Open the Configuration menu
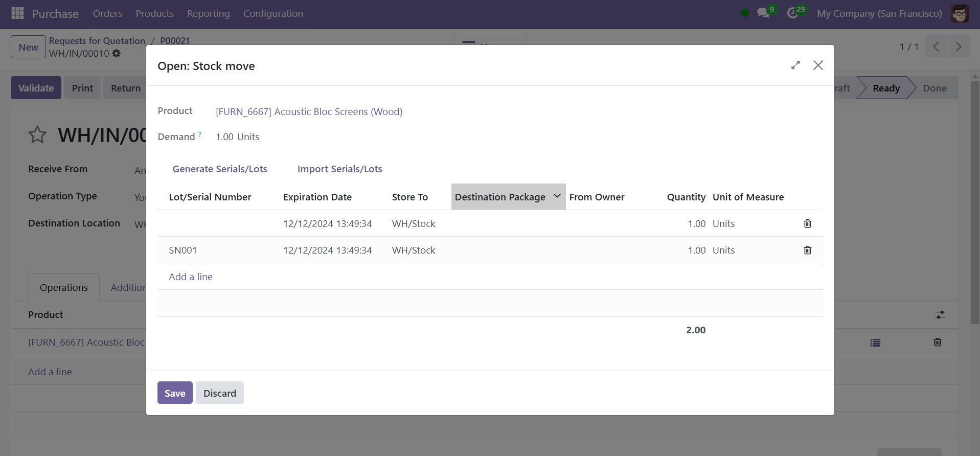The width and height of the screenshot is (980, 456). point(273,13)
